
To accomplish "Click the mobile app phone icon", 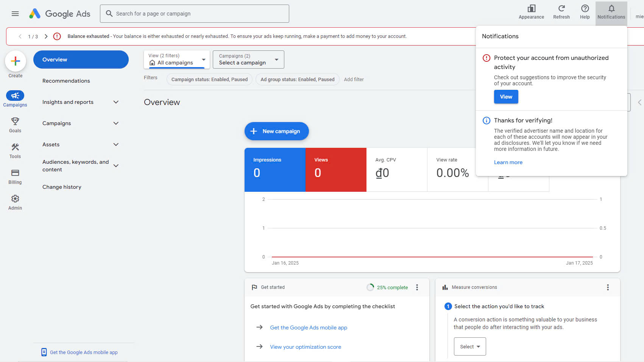I will pyautogui.click(x=44, y=352).
